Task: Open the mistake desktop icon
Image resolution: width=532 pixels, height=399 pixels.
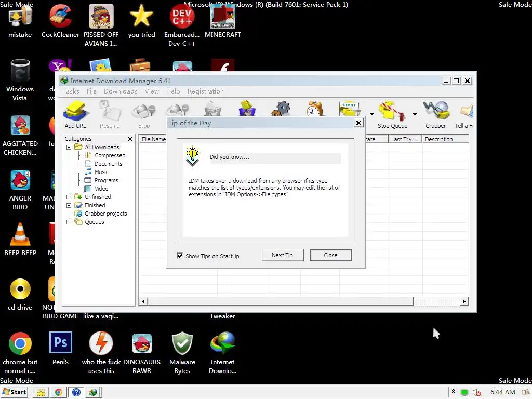Action: 20,21
